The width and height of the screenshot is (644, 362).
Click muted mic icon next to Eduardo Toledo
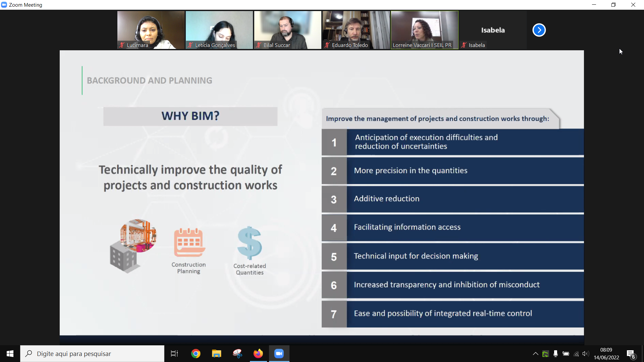327,45
